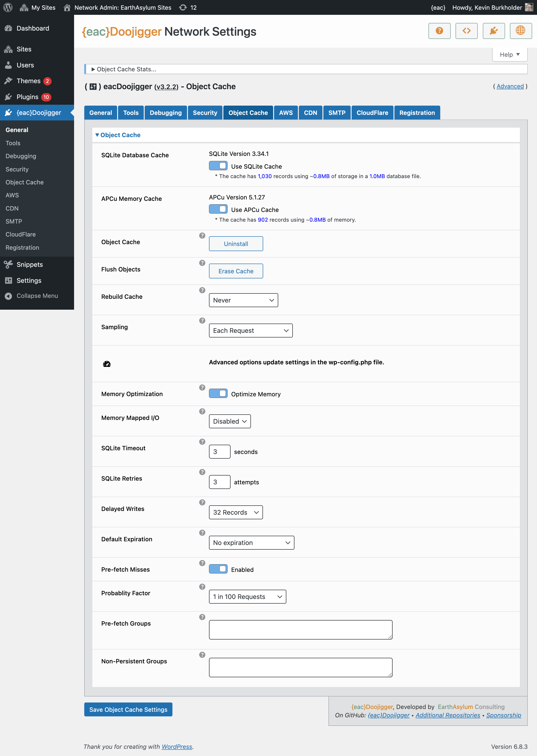This screenshot has height=756, width=537.
Task: Click the orange code brackets icon in header
Action: (x=466, y=31)
